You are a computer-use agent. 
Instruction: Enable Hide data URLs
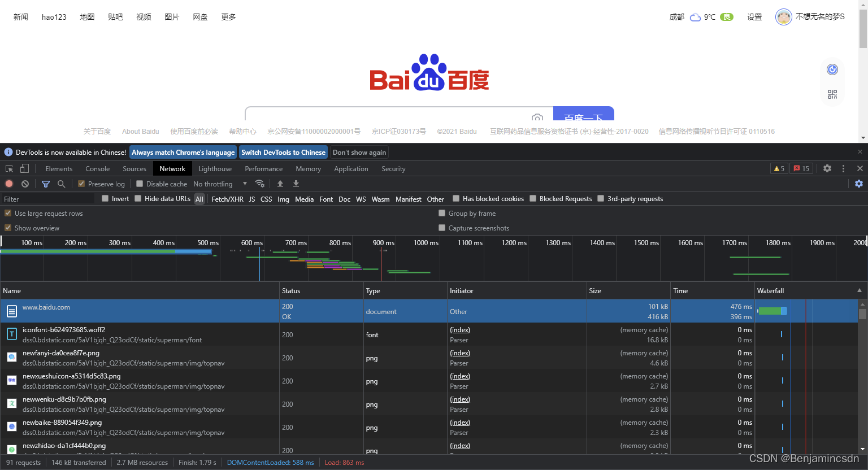tap(138, 198)
